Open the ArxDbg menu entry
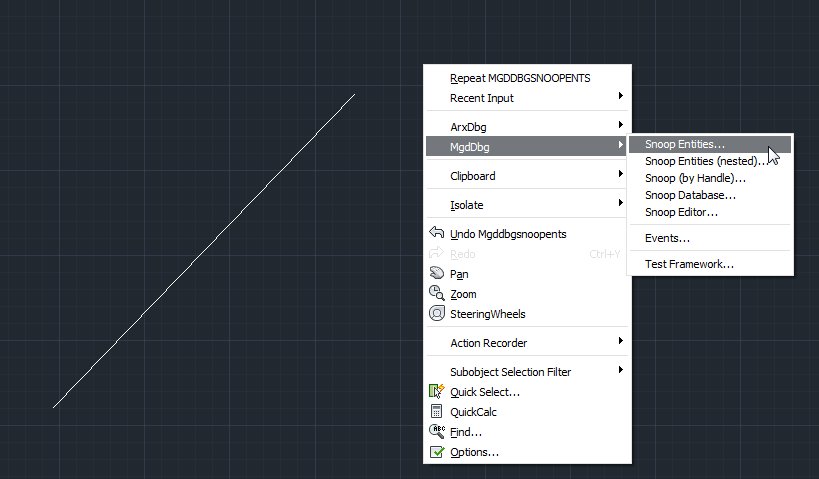The width and height of the screenshot is (819, 479). (527, 127)
